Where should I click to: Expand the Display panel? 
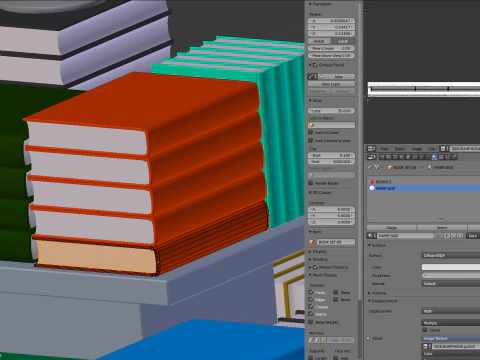310,252
